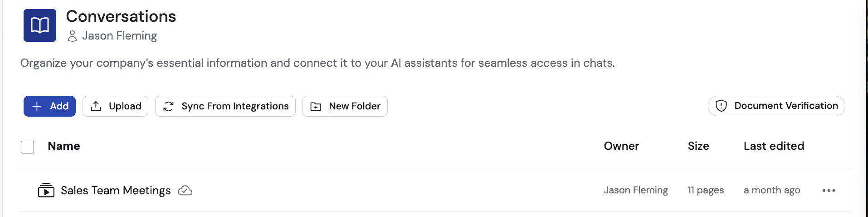Create a New Folder

point(354,106)
